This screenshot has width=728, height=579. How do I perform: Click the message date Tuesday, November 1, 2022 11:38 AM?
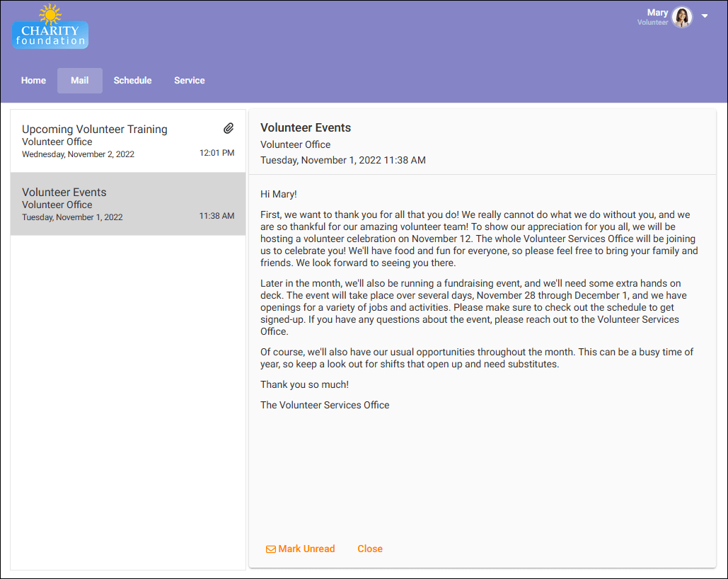(x=343, y=161)
